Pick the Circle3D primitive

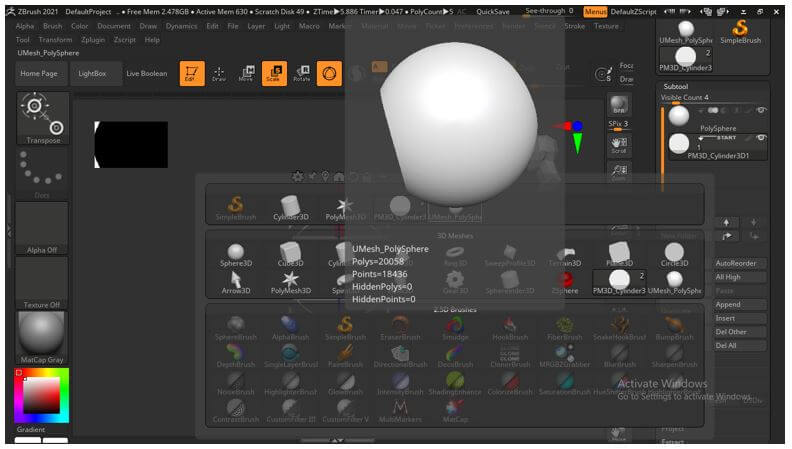pyautogui.click(x=674, y=255)
